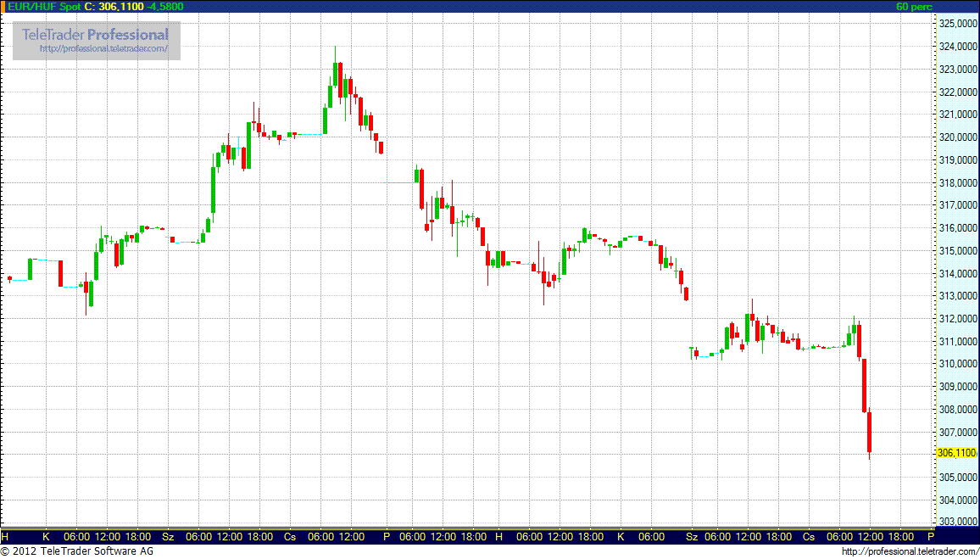980x559 pixels.
Task: Click the 303,0000 price axis label
Action: click(957, 522)
